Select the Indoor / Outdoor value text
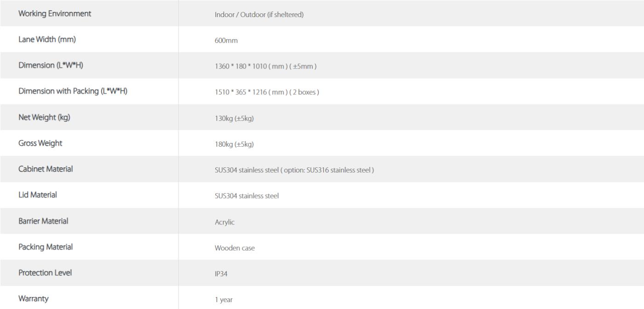Image resolution: width=644 pixels, height=309 pixels. pyautogui.click(x=259, y=15)
